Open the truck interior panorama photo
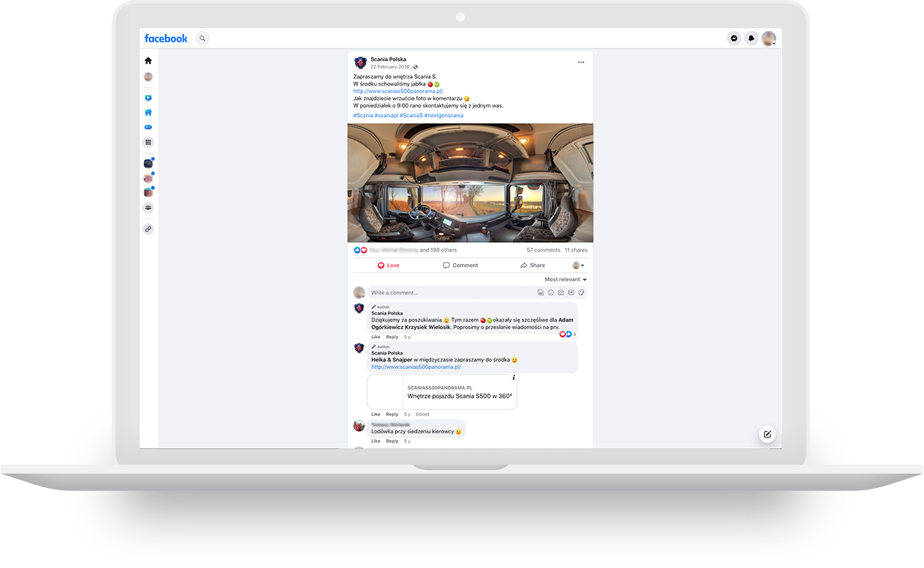Screen dimensions: 924x568 (470, 182)
